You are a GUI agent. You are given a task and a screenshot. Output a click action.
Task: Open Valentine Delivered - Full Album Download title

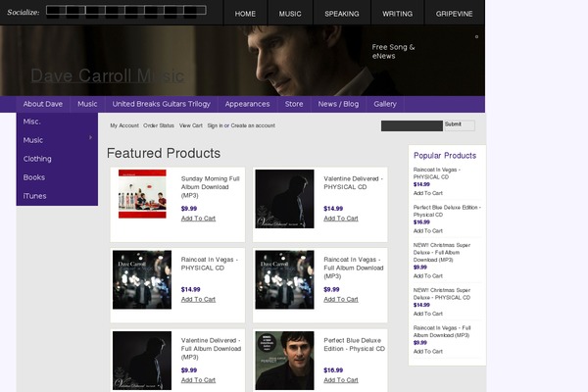(211, 349)
